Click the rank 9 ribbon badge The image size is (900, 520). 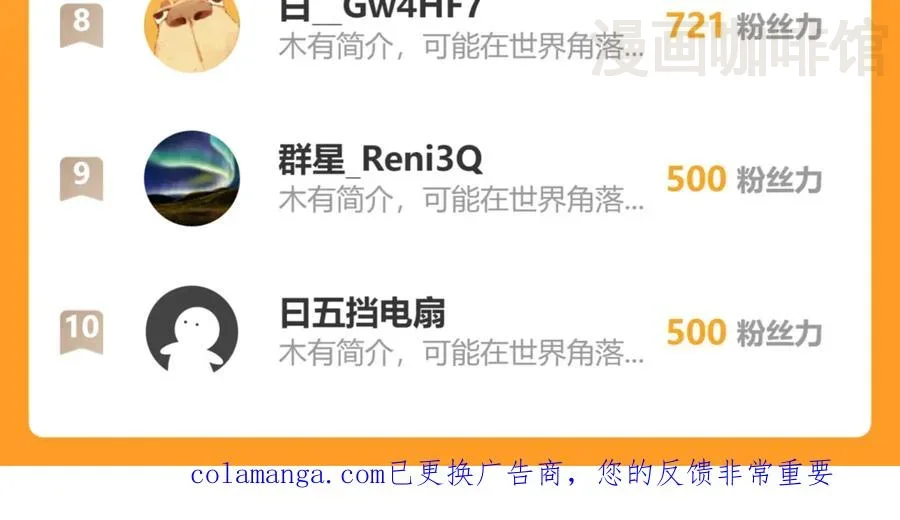click(82, 178)
